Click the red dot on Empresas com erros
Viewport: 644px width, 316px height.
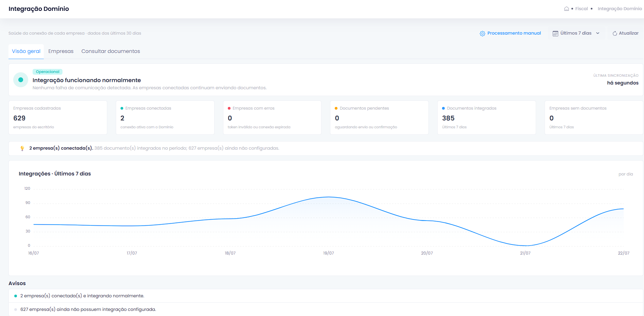229,108
